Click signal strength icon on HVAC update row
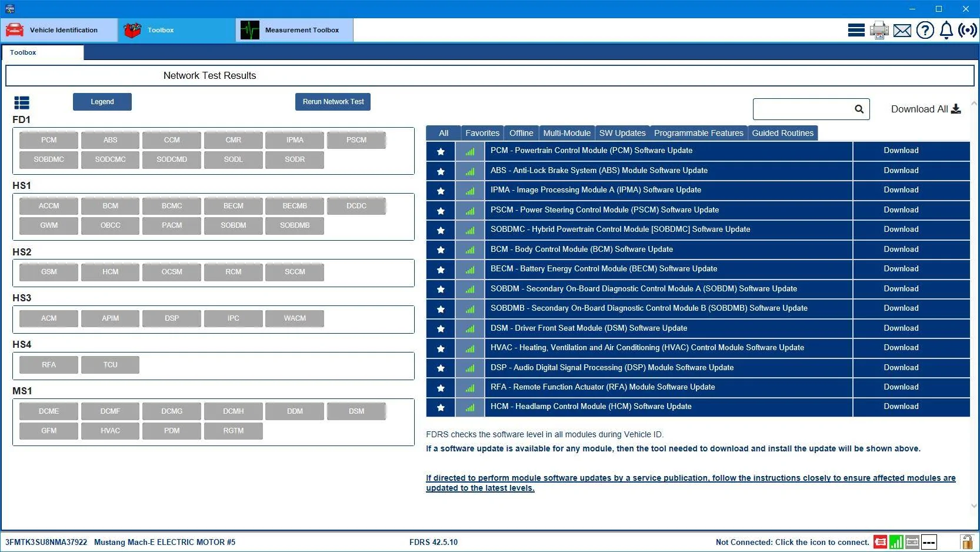The image size is (980, 552). pos(470,348)
